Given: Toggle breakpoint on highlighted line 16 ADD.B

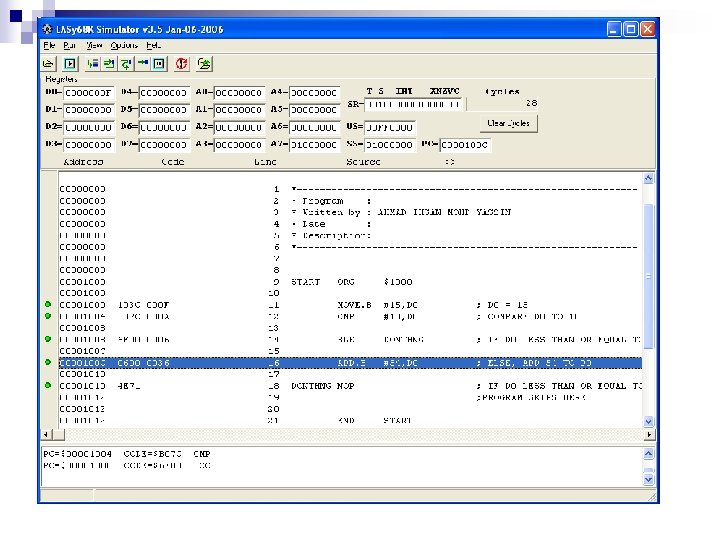Looking at the screenshot, I should (x=48, y=362).
